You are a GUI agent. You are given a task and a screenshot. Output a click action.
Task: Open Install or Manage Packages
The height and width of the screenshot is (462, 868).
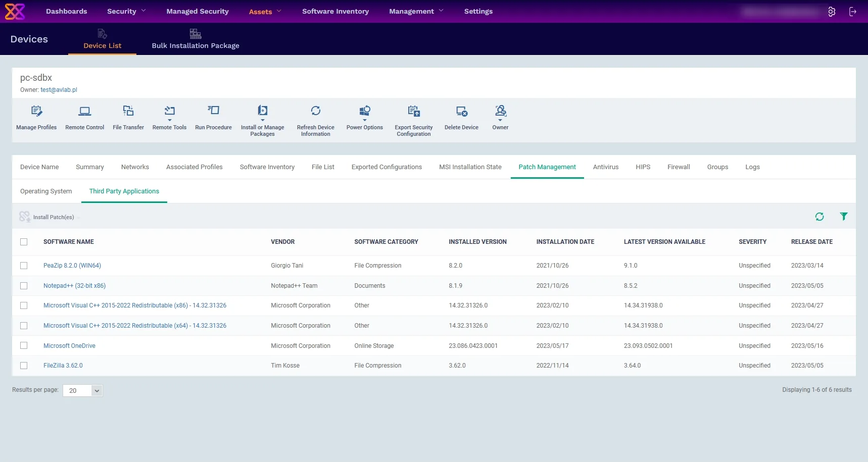pos(263,111)
